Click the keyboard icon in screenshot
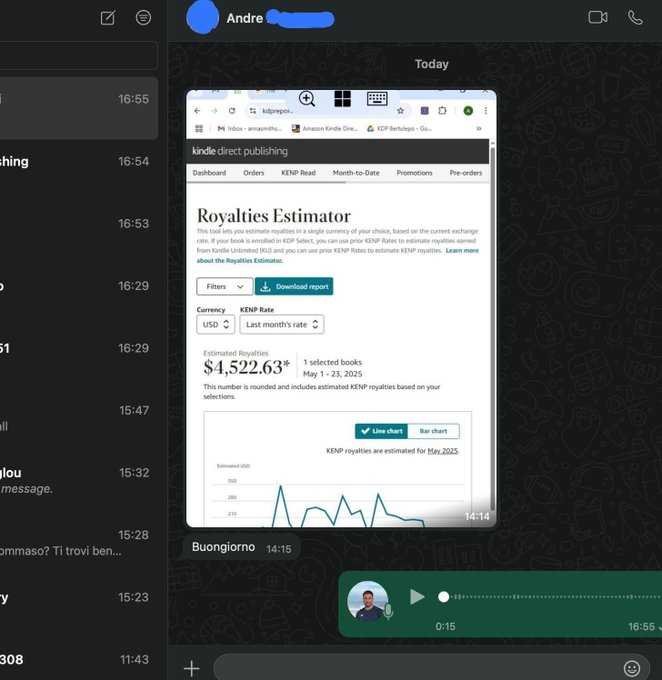The width and height of the screenshot is (662, 680). (x=377, y=98)
